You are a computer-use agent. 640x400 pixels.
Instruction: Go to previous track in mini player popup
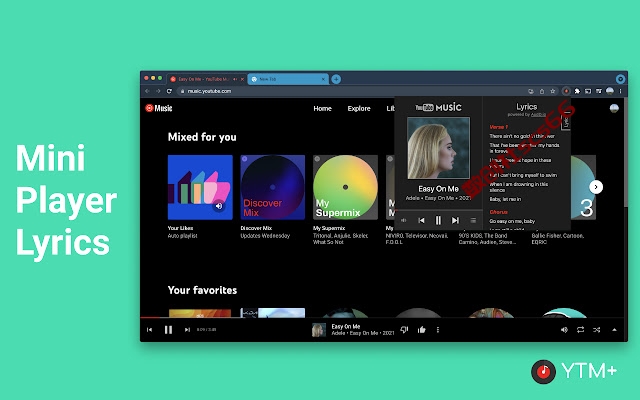click(x=421, y=220)
